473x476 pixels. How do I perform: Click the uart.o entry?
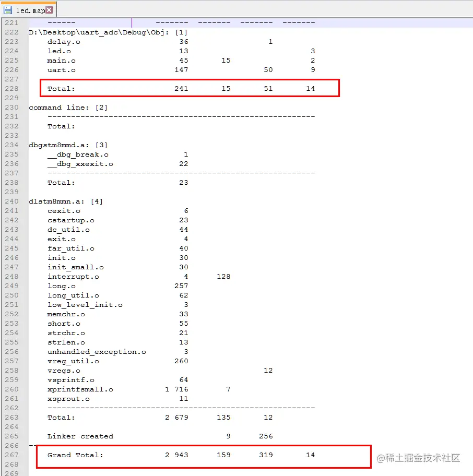pyautogui.click(x=61, y=70)
